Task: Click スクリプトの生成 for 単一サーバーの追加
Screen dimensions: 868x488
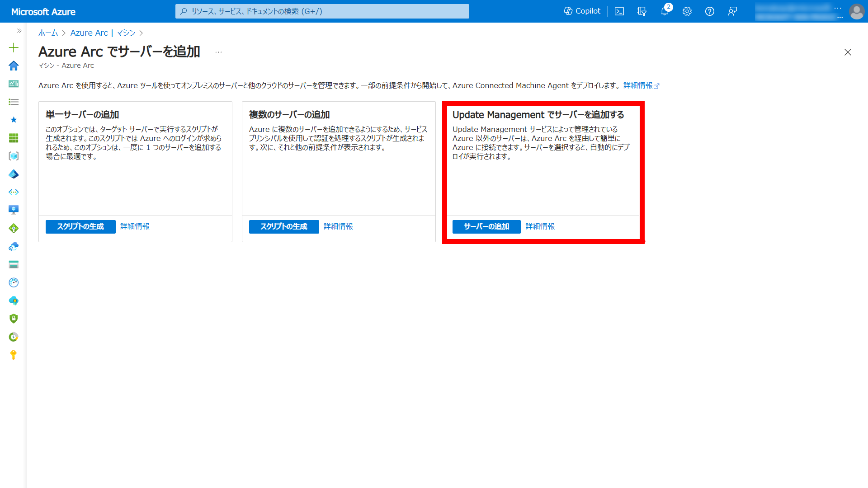Action: coord(80,226)
